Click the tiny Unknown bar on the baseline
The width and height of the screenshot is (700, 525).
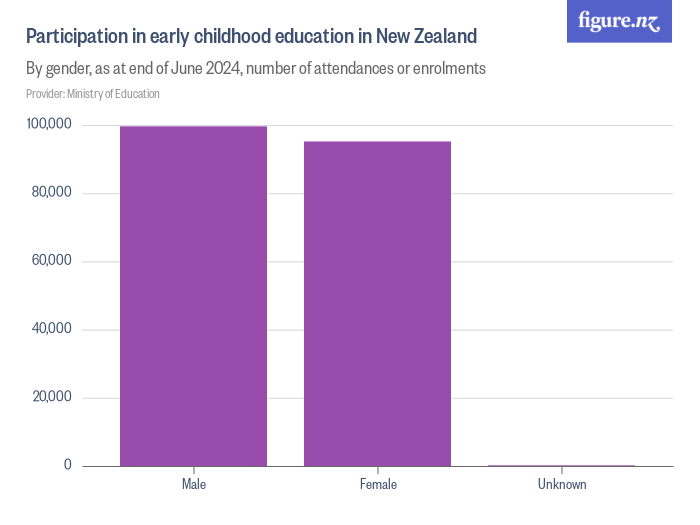pos(562,465)
